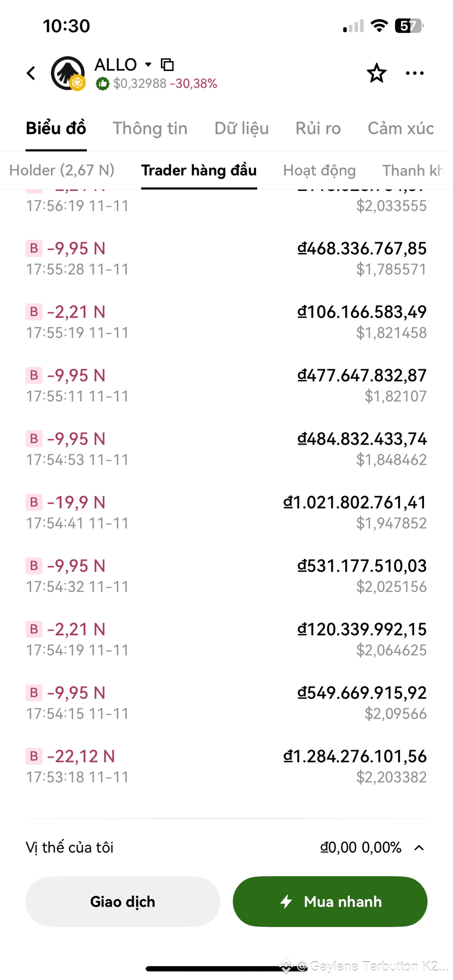Tap B badge of 17:55:28 trade

pos(34,248)
